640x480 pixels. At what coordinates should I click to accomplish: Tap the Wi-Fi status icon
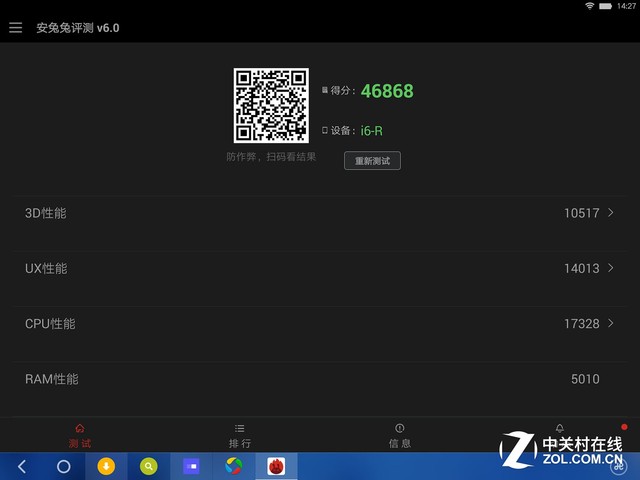590,6
